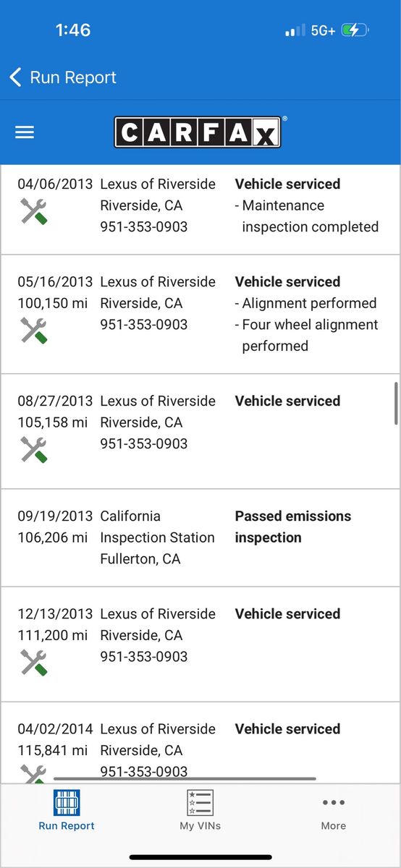Viewport: 401px width, 868px height.
Task: Tap the wrench icon under 100,150 mi
Action: coord(33,330)
